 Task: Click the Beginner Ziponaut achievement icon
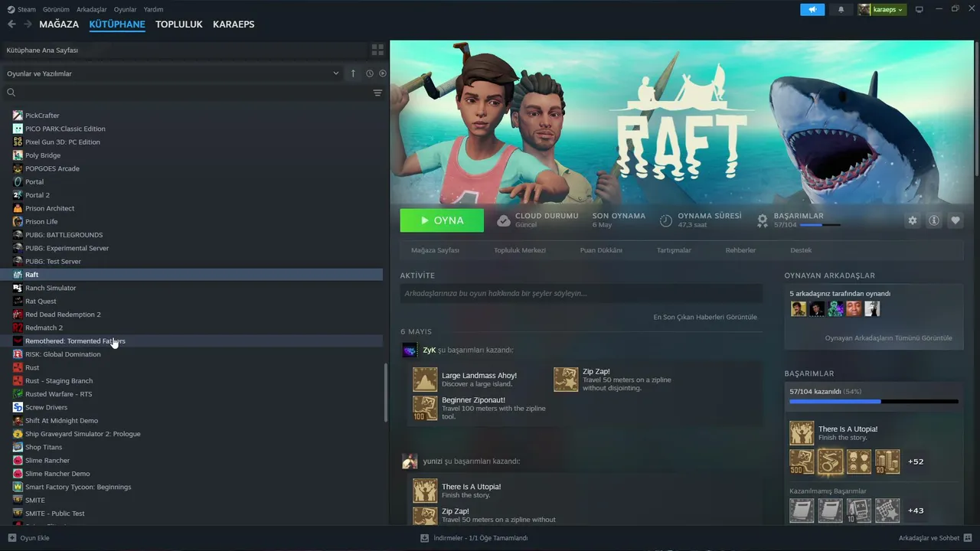(x=425, y=408)
